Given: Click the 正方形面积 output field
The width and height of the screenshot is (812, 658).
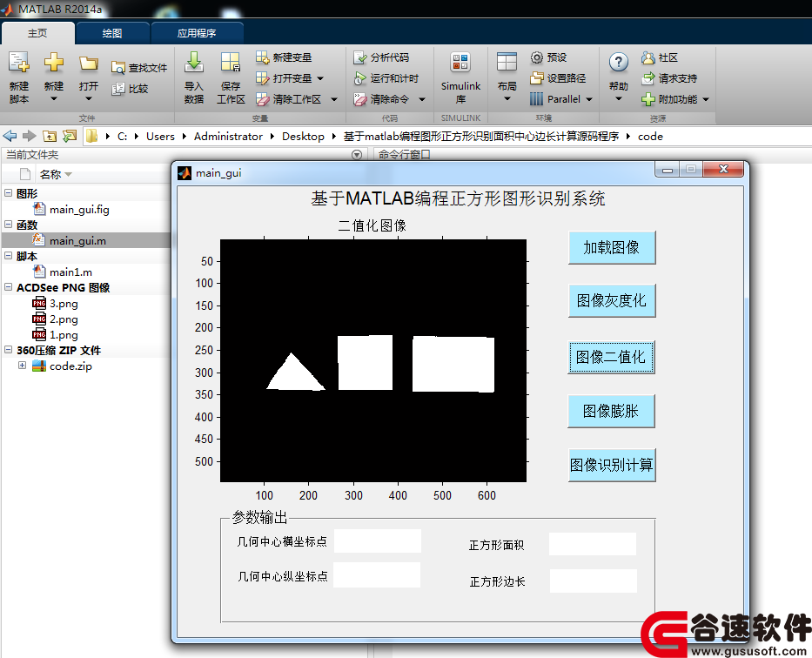Looking at the screenshot, I should [x=593, y=544].
